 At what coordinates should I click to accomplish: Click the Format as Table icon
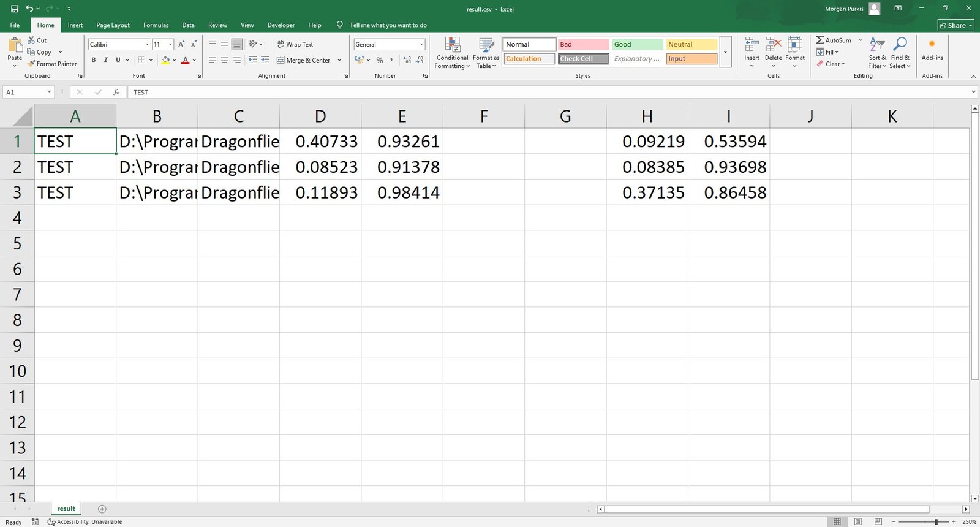(x=486, y=45)
